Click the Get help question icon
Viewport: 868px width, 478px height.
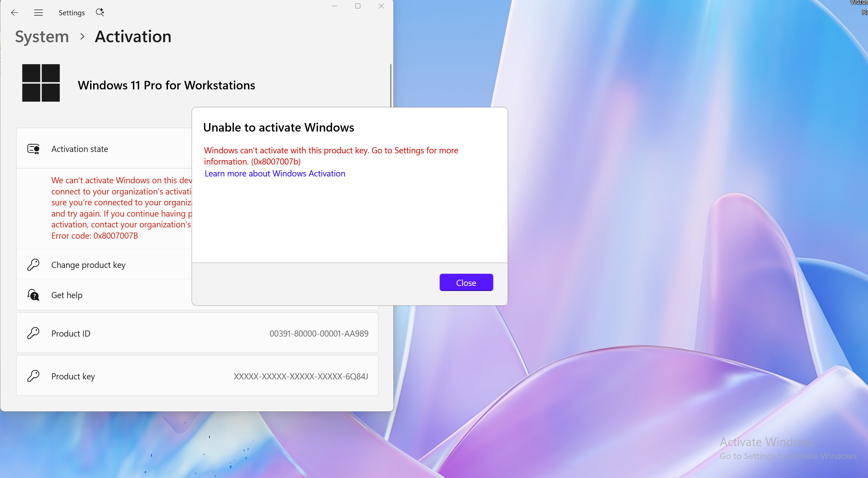pyautogui.click(x=33, y=295)
